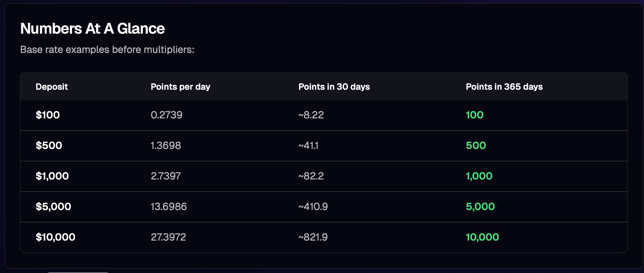
Task: Click the $10,000 deposit cell
Action: coord(56,237)
